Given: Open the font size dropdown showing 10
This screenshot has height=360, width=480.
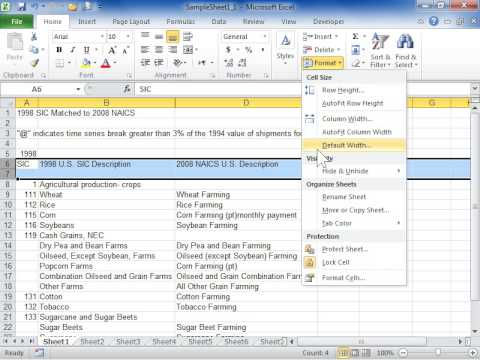Looking at the screenshot, I should click(128, 36).
